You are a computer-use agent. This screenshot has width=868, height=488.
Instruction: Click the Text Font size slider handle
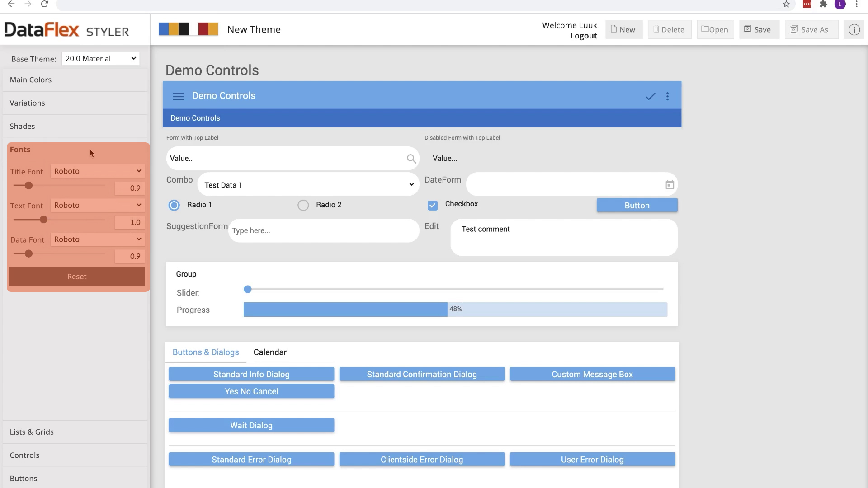(x=43, y=220)
